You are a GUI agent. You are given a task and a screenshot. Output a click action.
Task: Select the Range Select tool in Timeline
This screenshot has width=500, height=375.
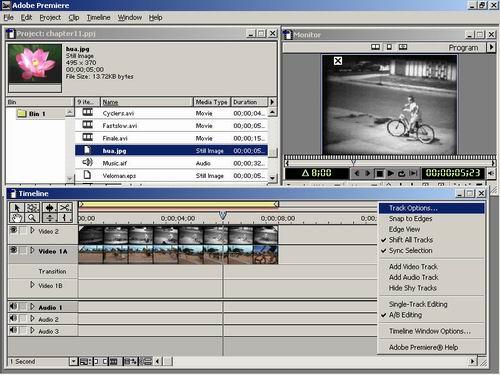click(x=32, y=208)
